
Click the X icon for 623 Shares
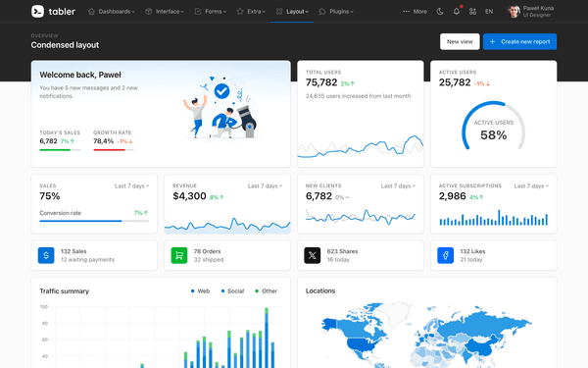(x=313, y=255)
